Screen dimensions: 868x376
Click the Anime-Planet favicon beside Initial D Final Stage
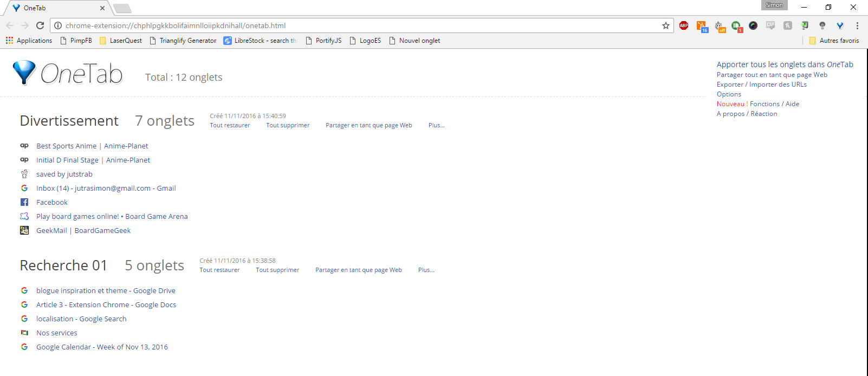point(24,160)
